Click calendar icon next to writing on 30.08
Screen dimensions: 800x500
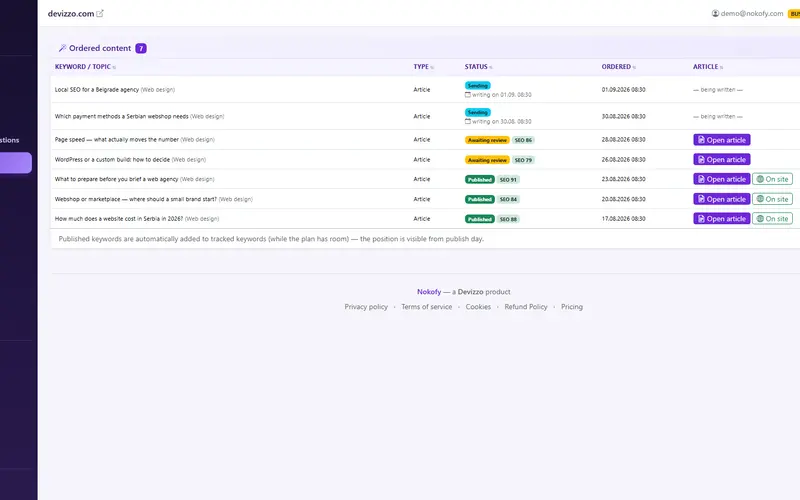468,121
